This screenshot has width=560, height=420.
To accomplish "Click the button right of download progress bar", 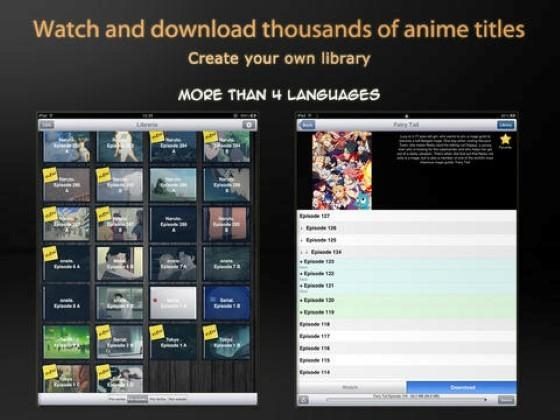I will point(506,400).
